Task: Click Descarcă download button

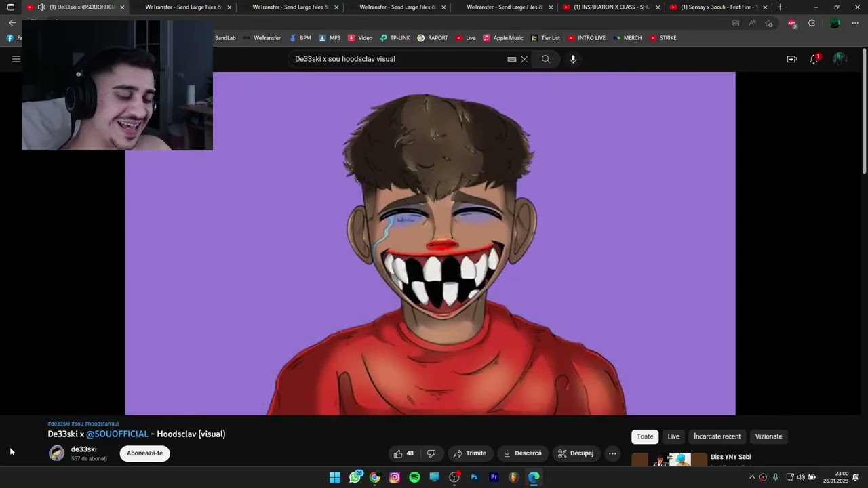Action: pos(522,453)
